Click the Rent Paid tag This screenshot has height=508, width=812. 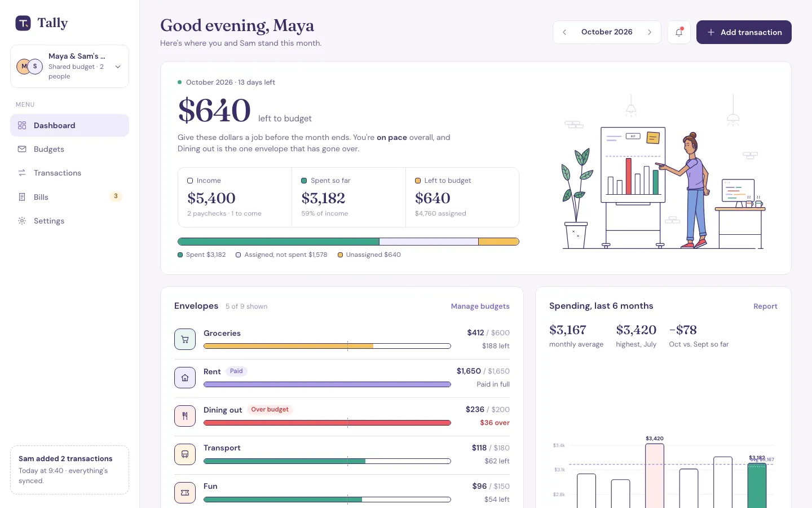pos(236,371)
